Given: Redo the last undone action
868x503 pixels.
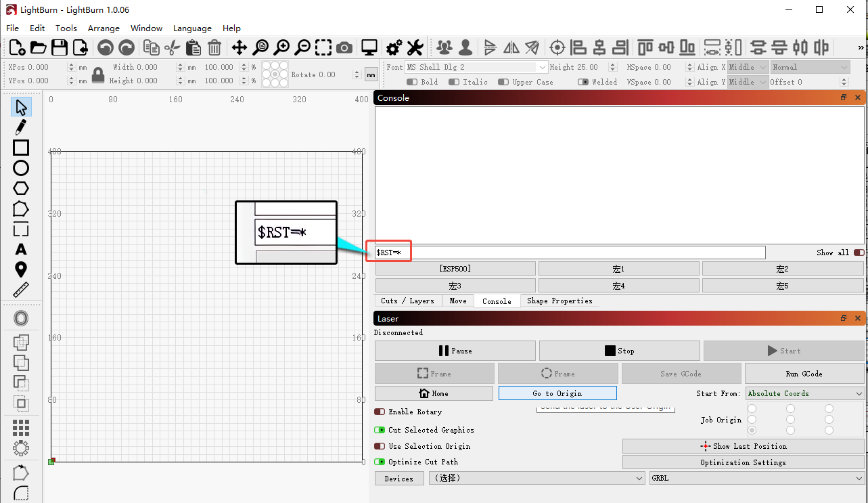Looking at the screenshot, I should 127,47.
